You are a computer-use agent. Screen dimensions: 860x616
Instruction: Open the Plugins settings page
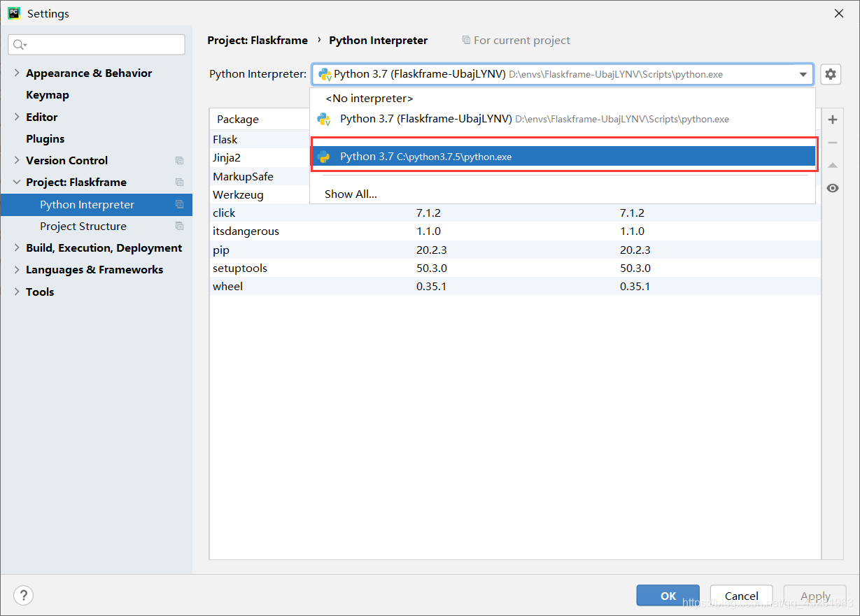[x=45, y=139]
